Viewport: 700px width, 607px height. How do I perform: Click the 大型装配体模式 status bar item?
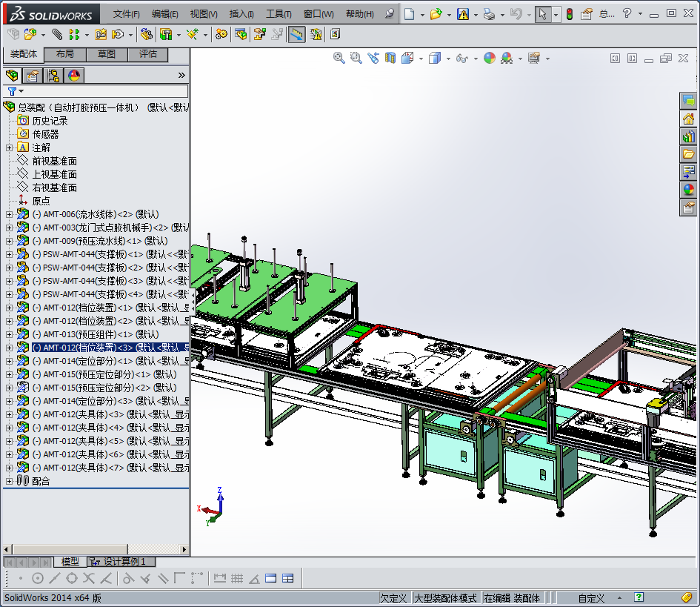click(445, 597)
